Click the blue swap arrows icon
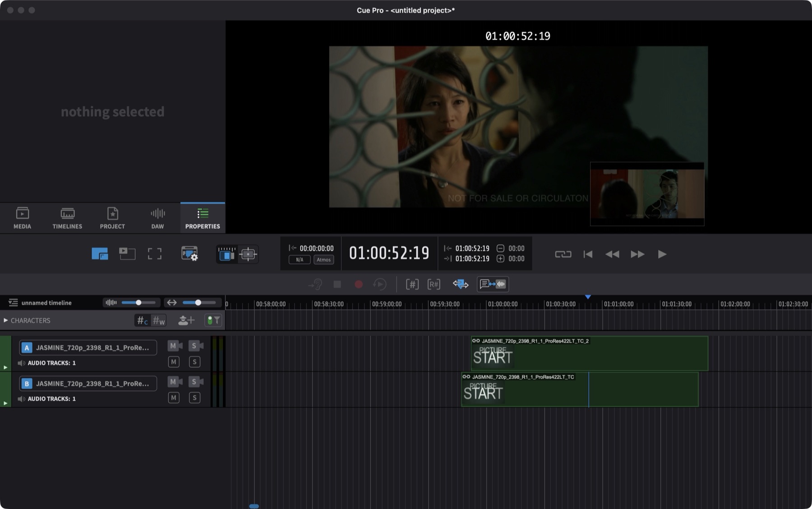Viewport: 812px width, 509px height. point(461,284)
